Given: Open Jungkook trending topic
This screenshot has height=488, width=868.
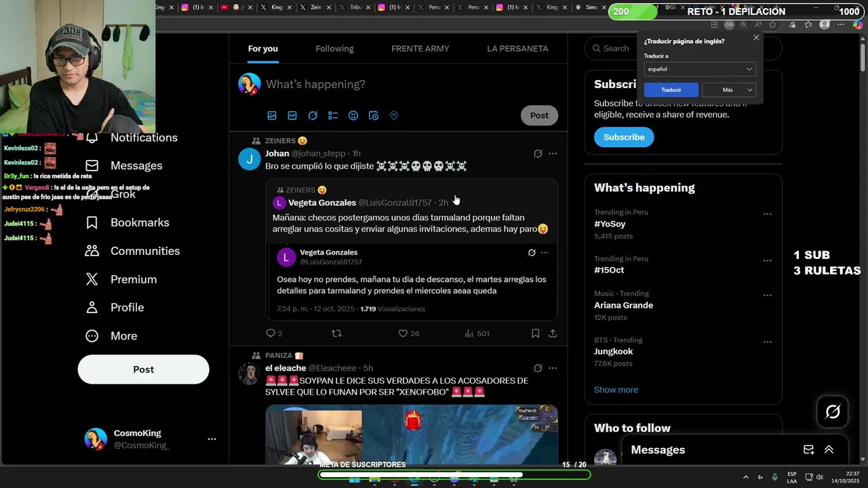Looking at the screenshot, I should (614, 352).
